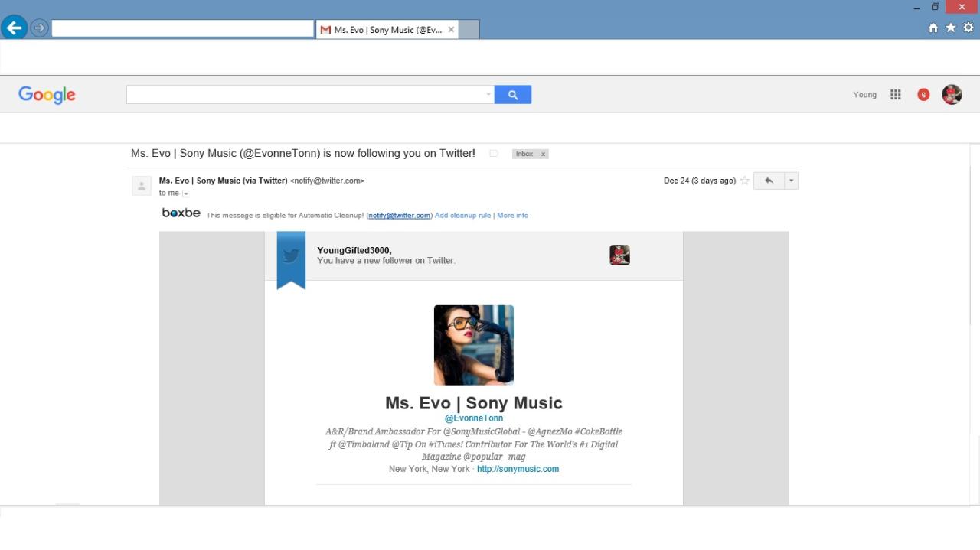Click the 'Add cleanup rule' link
This screenshot has height=550, width=980.
(x=462, y=216)
